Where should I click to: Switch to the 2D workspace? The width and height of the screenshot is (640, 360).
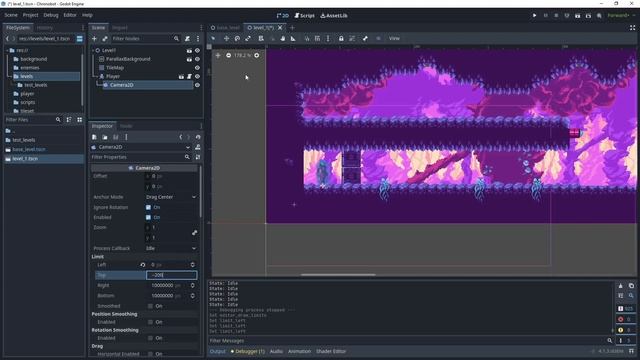pos(282,16)
